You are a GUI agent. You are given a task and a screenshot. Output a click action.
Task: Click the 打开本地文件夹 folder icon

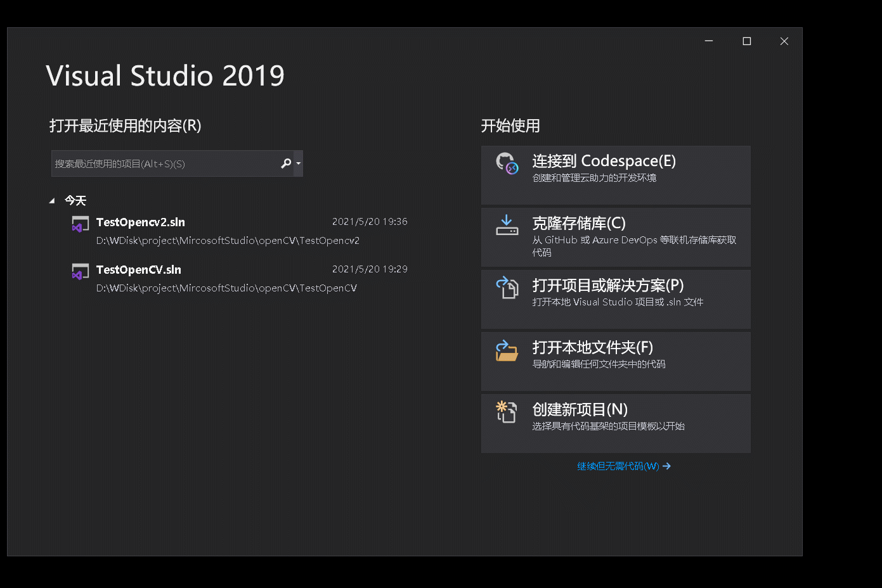(507, 349)
